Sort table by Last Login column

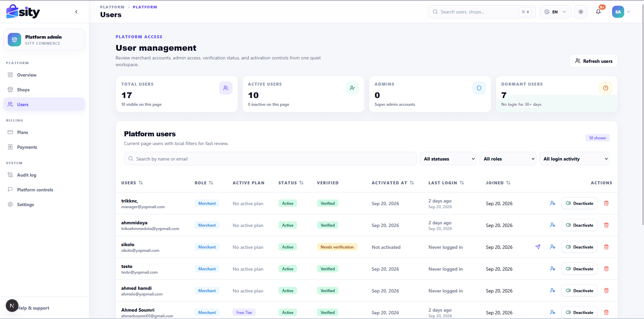446,183
